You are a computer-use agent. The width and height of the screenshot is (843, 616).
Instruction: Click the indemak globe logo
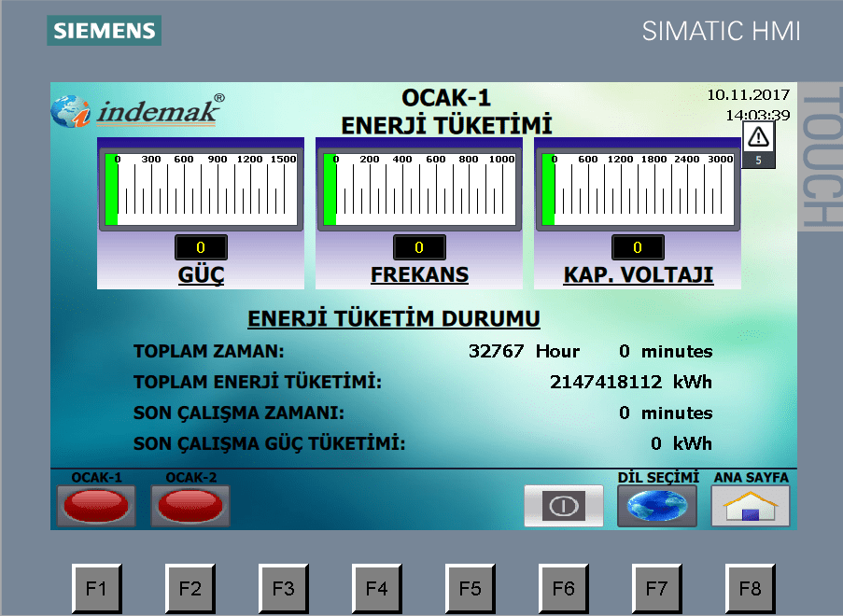click(x=70, y=111)
